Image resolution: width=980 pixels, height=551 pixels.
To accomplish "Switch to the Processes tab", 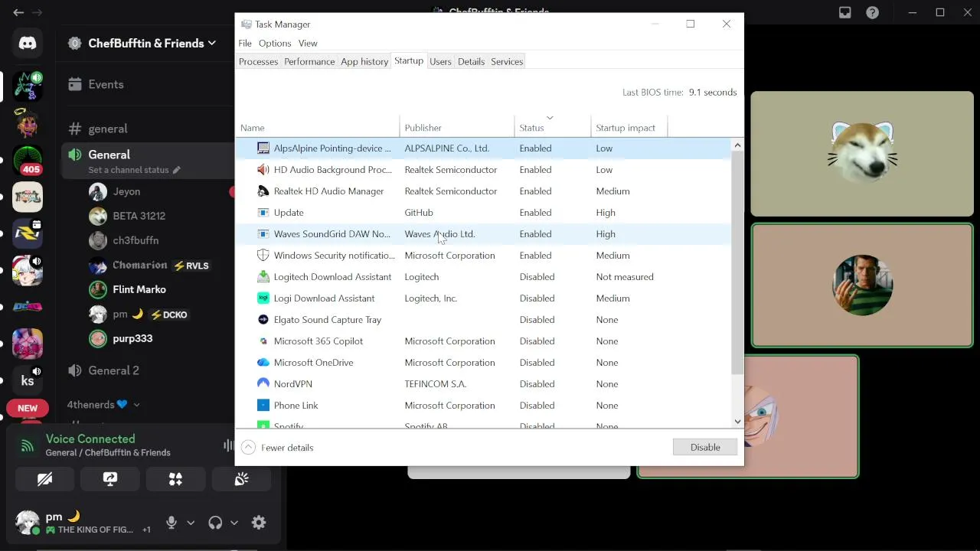I will tap(258, 61).
